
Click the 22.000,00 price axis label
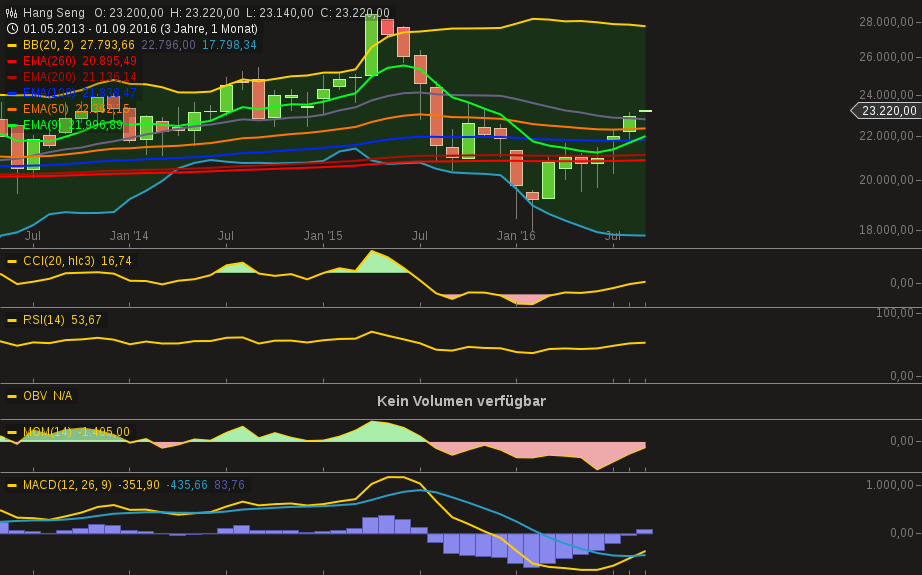pos(886,136)
